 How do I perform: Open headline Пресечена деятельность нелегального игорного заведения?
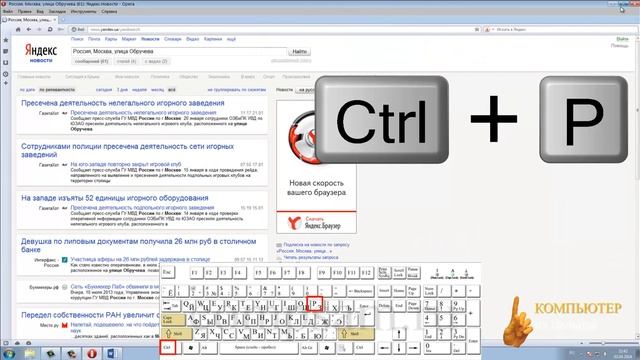point(123,103)
